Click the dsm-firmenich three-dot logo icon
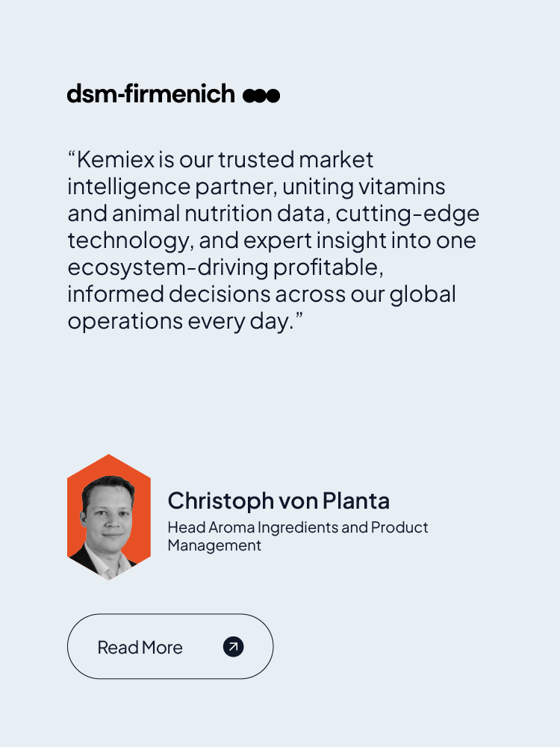Image resolution: width=560 pixels, height=747 pixels. 261,95
